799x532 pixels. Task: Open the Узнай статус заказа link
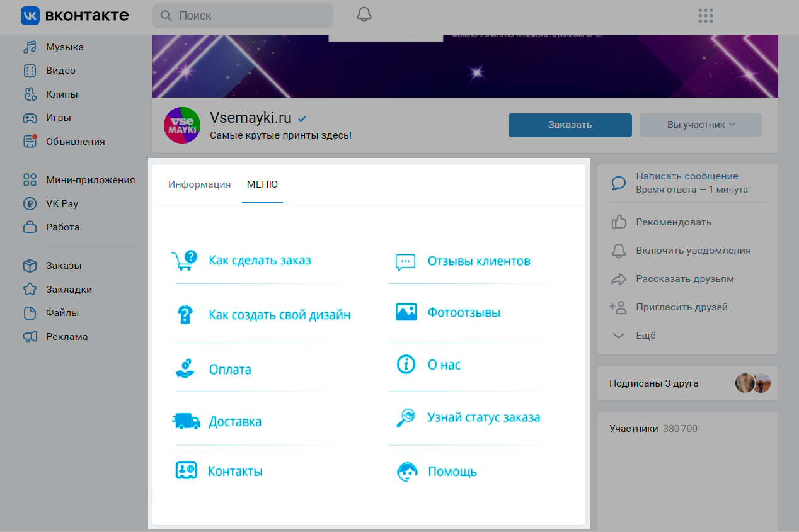[x=484, y=417]
